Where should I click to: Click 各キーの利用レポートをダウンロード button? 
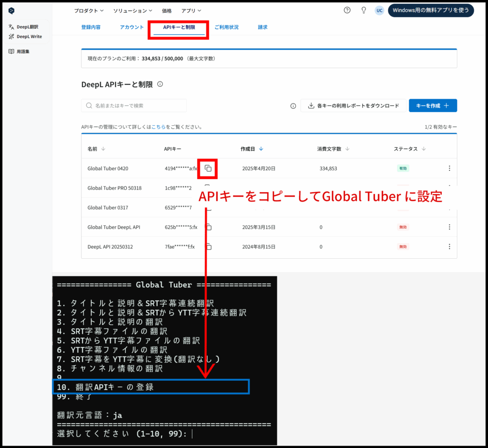click(x=353, y=106)
